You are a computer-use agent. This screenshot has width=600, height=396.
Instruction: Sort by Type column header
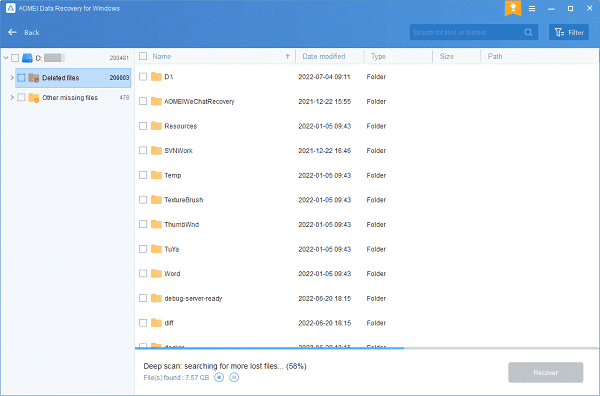click(x=378, y=56)
